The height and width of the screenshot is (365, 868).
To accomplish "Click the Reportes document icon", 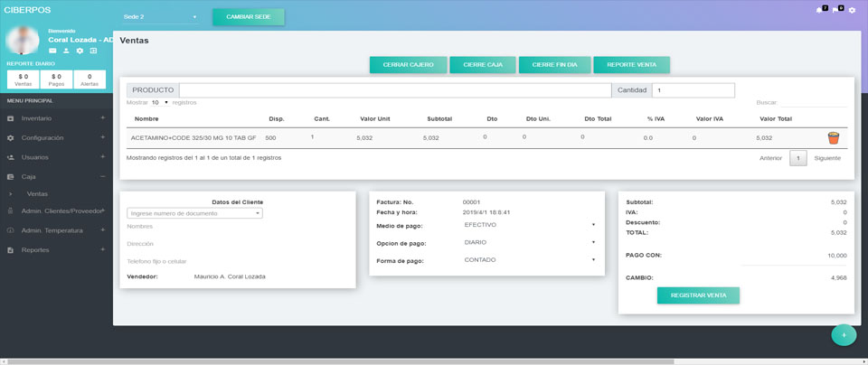I will [10, 250].
